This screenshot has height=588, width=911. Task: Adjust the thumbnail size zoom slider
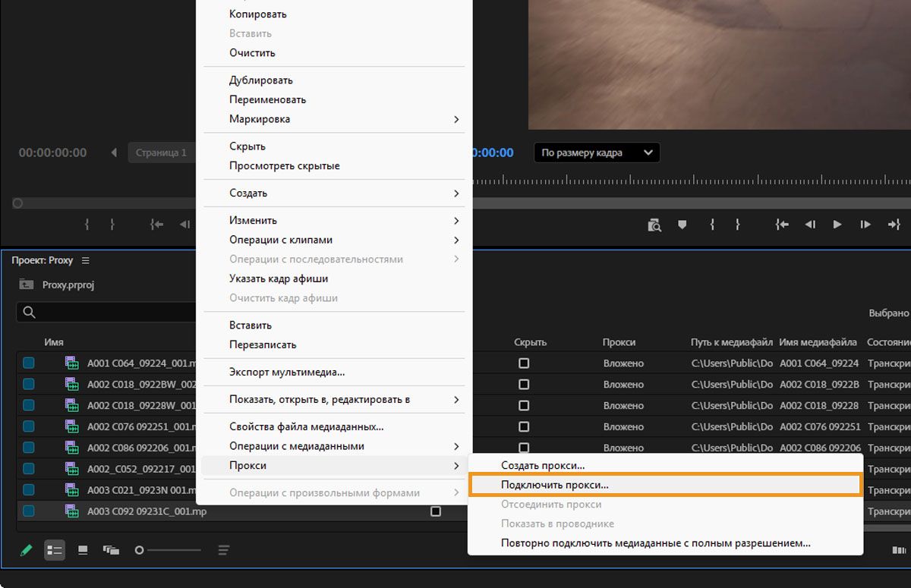[140, 550]
